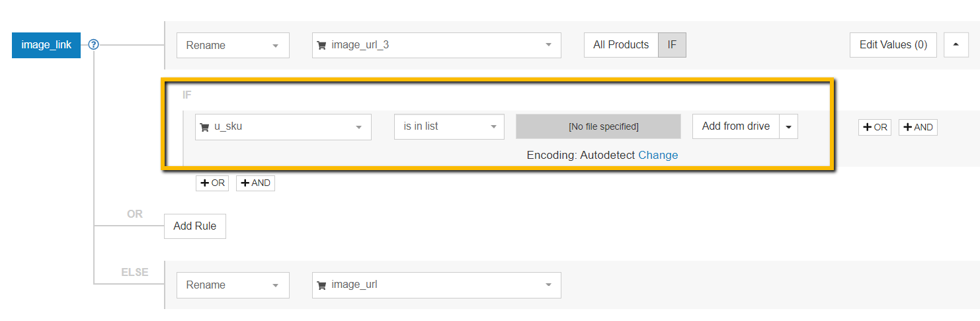Collapse the rule with the up arrow button
The image size is (980, 321).
956,45
